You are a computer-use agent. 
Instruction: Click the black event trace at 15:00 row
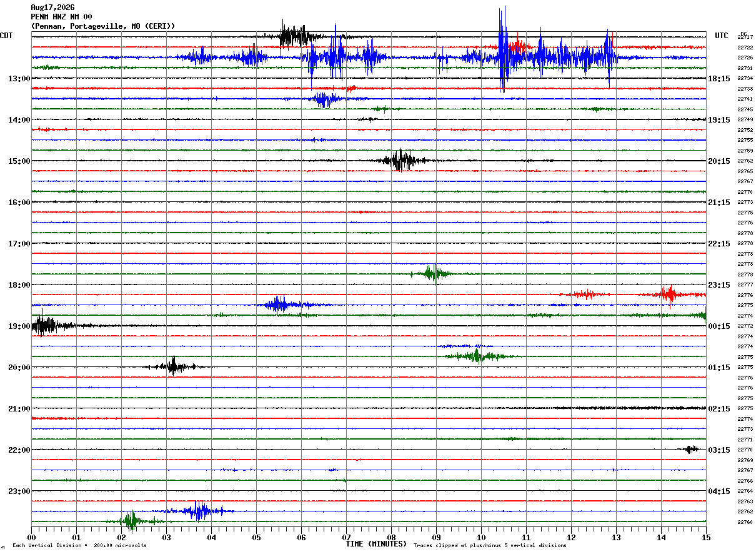tap(400, 161)
